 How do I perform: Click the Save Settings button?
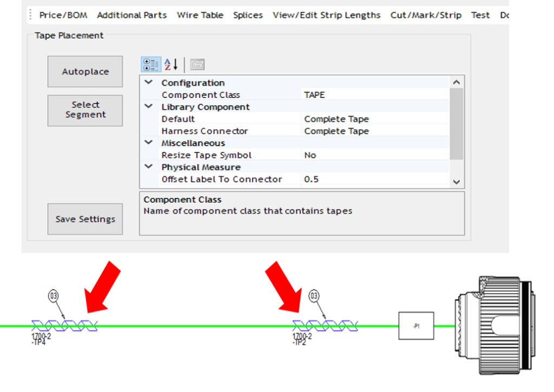(x=85, y=219)
